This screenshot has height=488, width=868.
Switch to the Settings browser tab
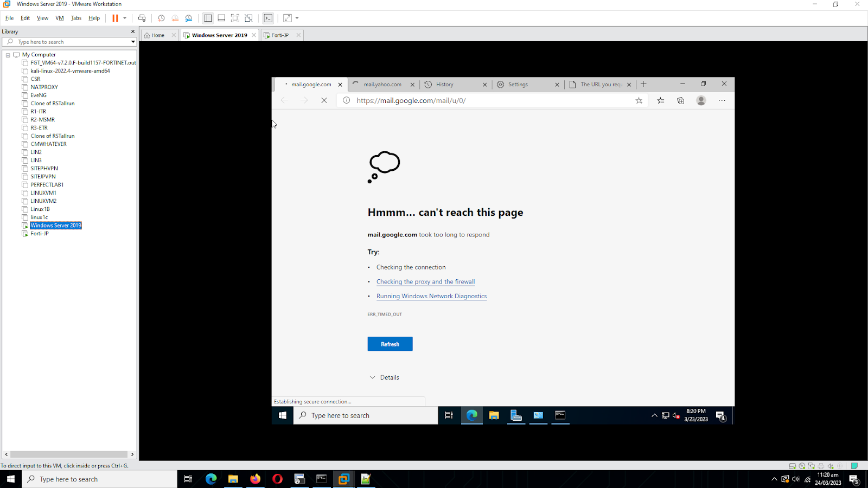pos(518,85)
